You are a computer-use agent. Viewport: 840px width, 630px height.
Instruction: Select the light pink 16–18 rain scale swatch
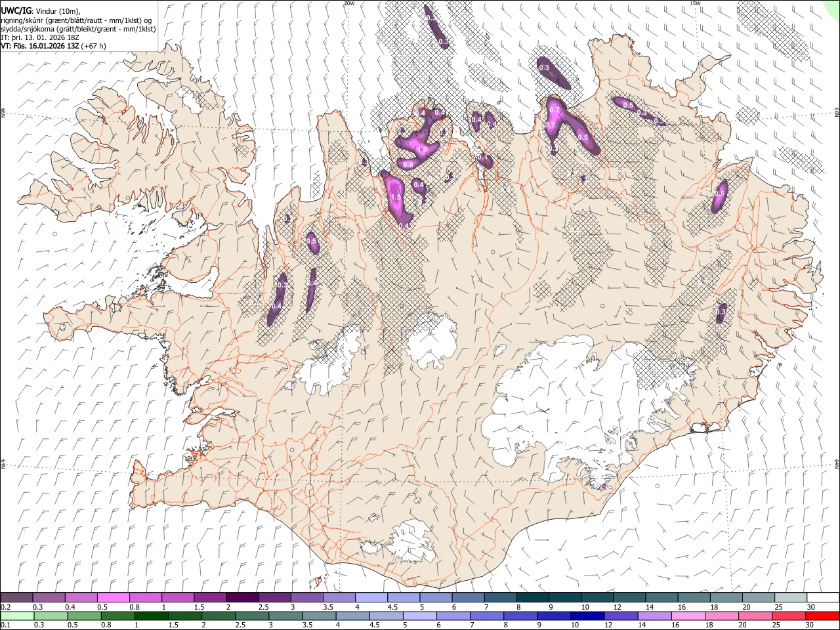point(688,616)
